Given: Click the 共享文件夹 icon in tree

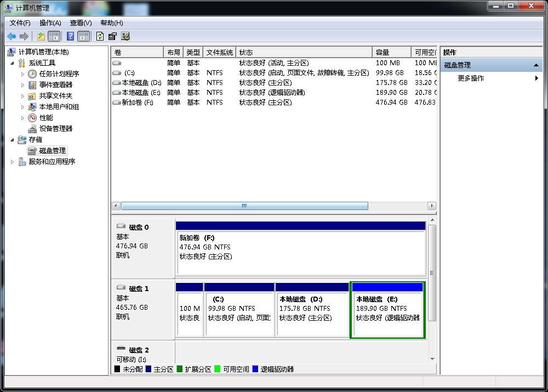Looking at the screenshot, I should click(33, 95).
